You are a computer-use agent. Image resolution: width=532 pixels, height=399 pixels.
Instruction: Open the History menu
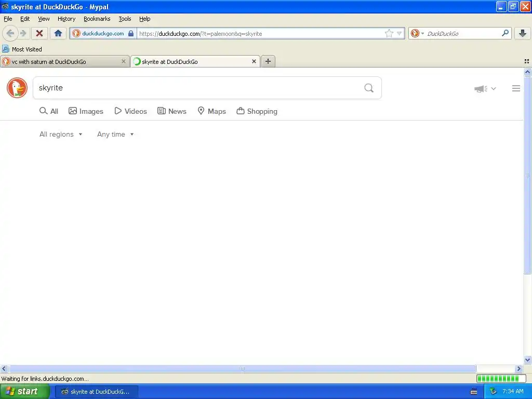coord(66,19)
